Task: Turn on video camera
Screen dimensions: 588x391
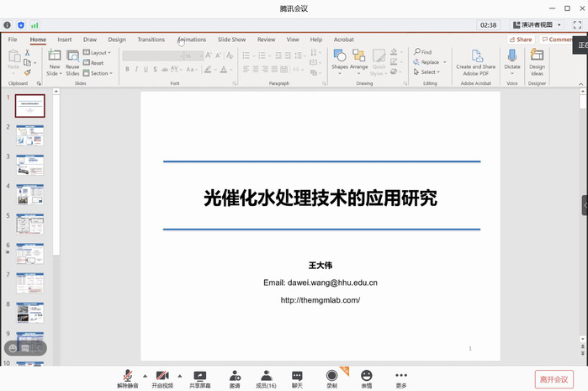Action: pos(162,376)
